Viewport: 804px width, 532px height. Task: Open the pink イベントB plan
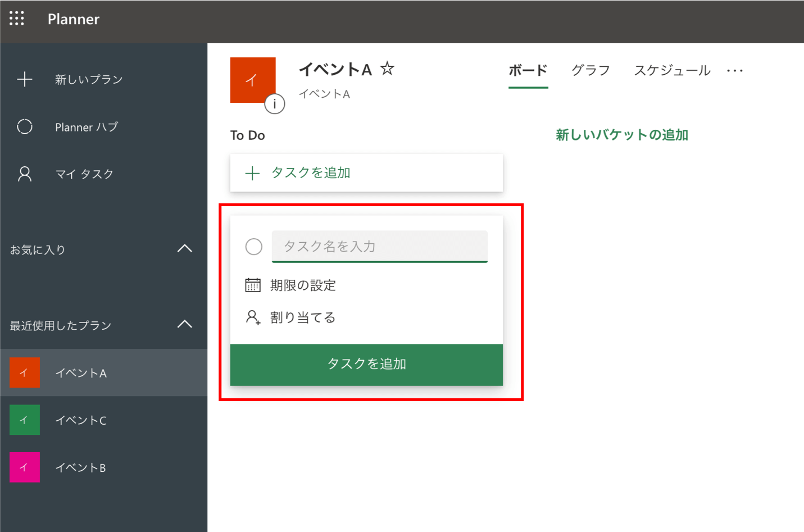(25, 467)
